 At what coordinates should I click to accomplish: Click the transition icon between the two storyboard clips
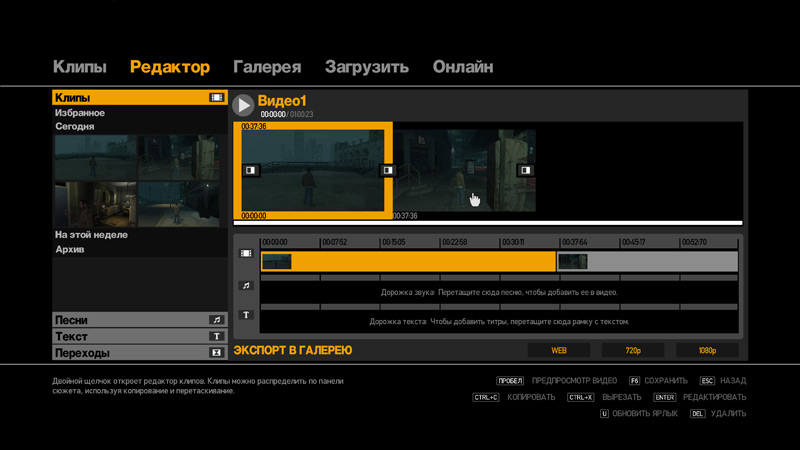(x=388, y=171)
